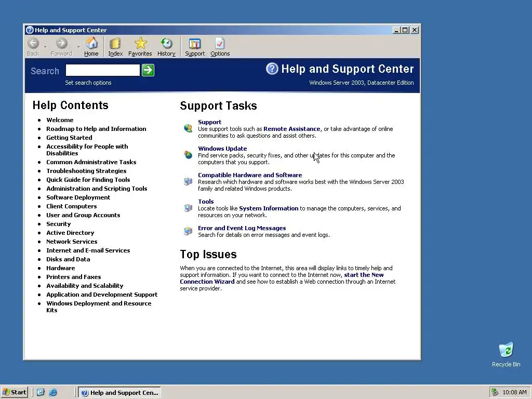Open Accessibility for People with Disabilities
The width and height of the screenshot is (532, 399).
coord(87,150)
